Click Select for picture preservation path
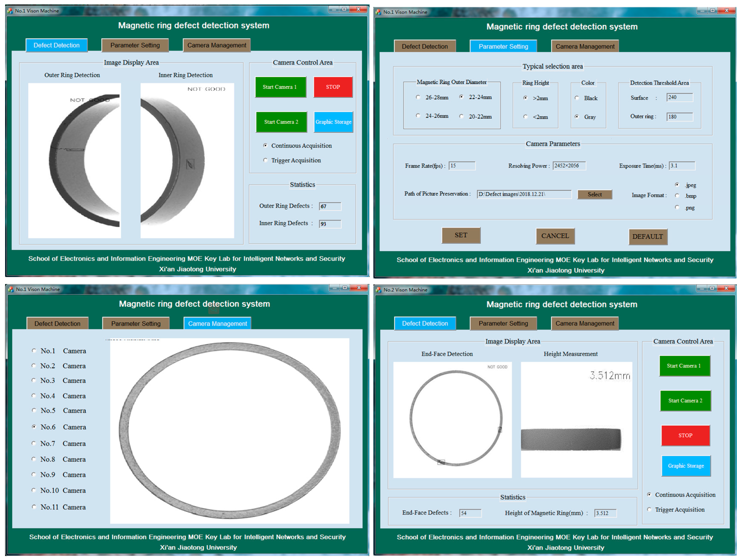Screen dimensions: 744x560 click(x=594, y=194)
